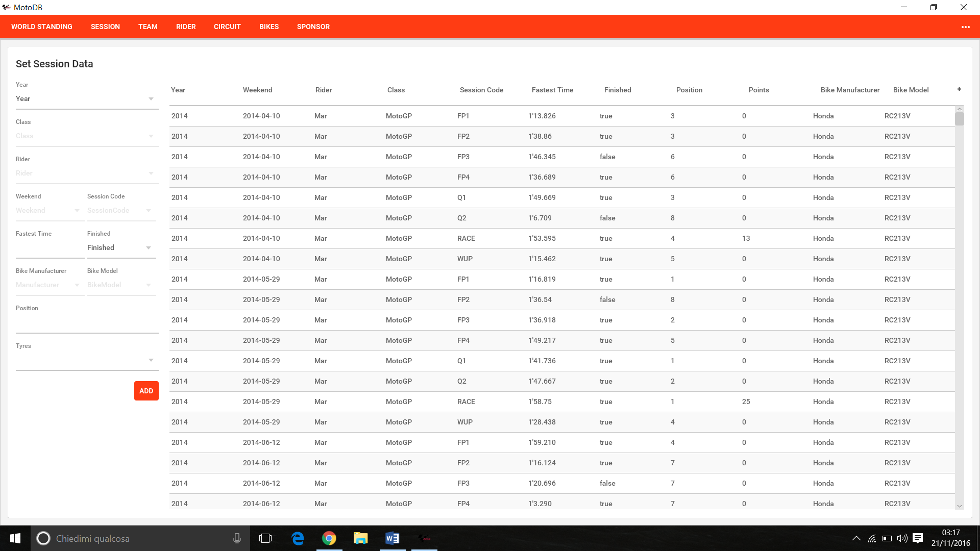Open the Action Center notification icon

coord(918,538)
